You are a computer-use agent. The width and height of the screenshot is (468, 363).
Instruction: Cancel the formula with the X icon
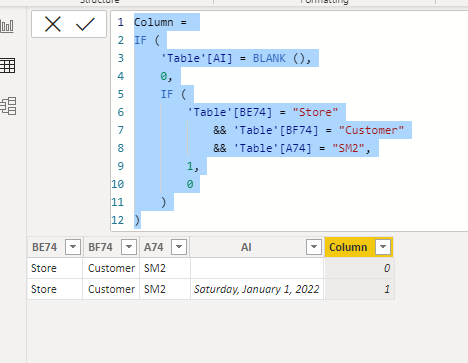pyautogui.click(x=53, y=24)
